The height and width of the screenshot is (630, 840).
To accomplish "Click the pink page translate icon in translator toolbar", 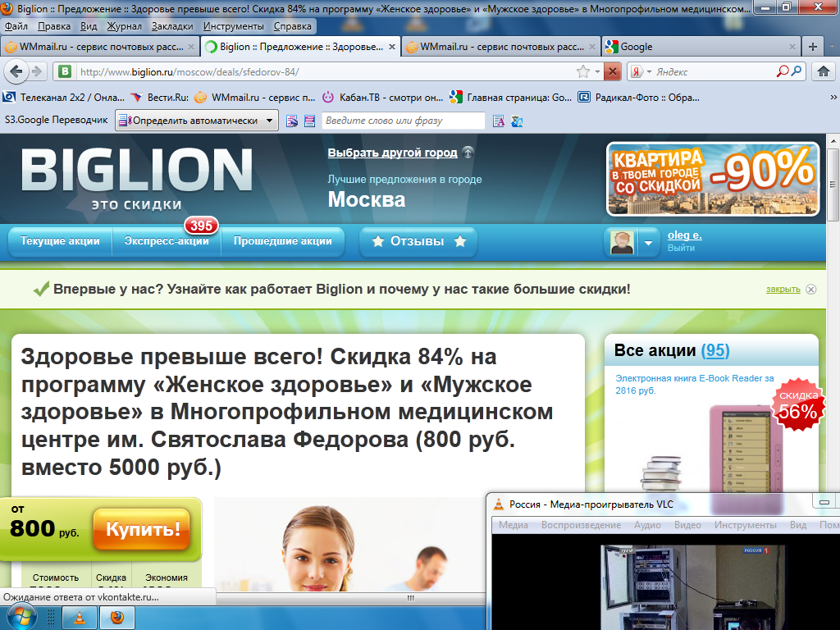I will tap(309, 121).
